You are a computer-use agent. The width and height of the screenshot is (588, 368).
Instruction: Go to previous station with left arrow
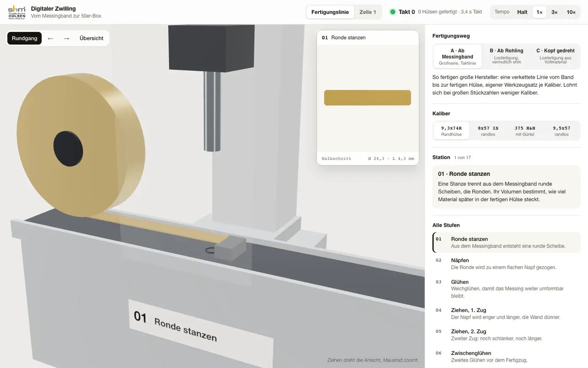click(x=50, y=38)
